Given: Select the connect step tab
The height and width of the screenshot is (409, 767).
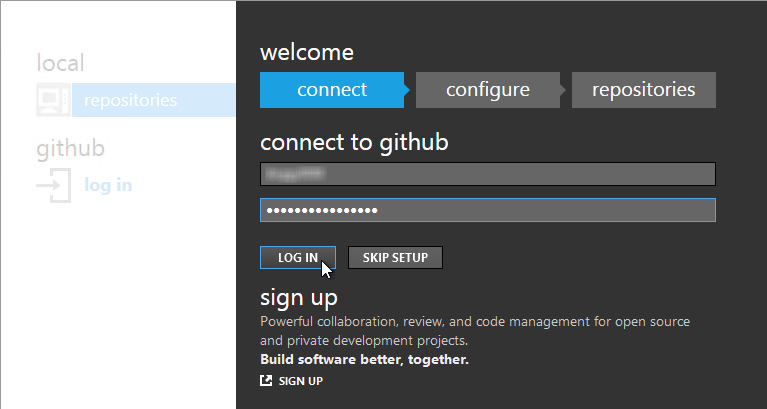Looking at the screenshot, I should [x=331, y=90].
